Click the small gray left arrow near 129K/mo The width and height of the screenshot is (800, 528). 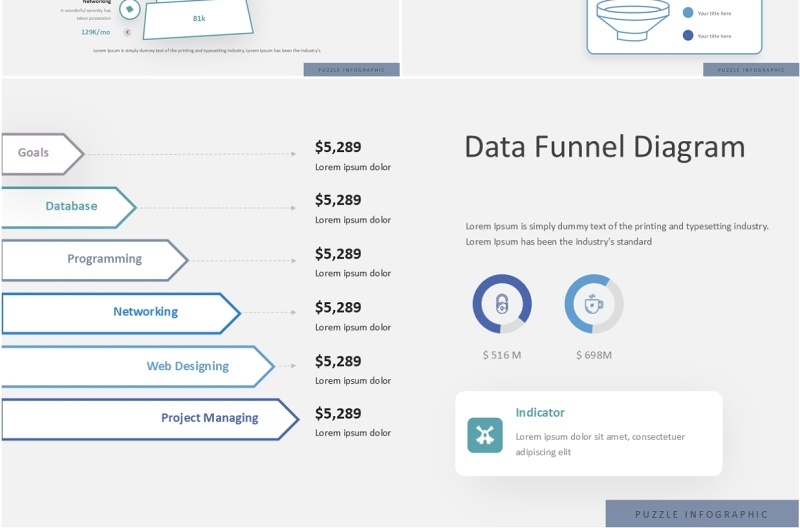click(x=127, y=32)
